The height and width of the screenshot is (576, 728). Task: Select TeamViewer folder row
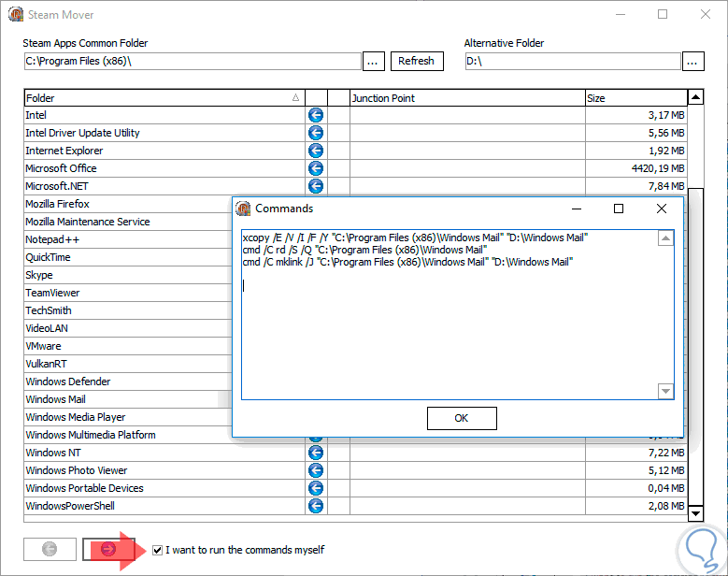click(128, 293)
